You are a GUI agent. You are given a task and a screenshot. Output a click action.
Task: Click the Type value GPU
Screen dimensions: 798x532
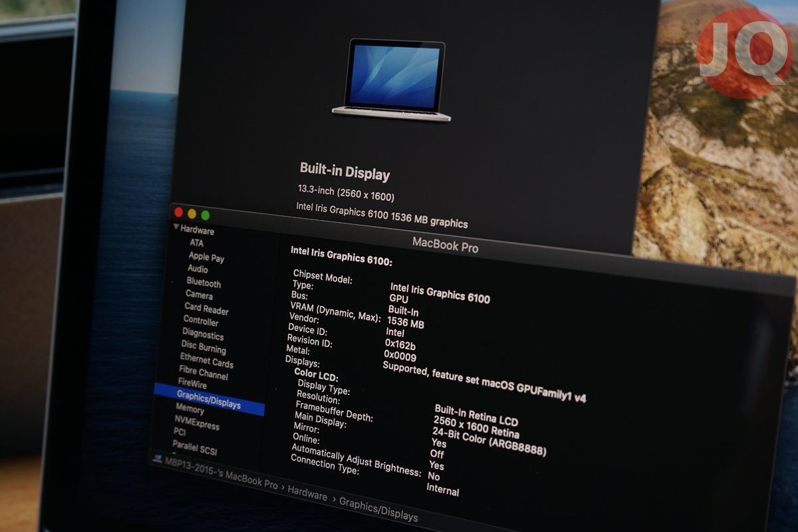point(398,298)
